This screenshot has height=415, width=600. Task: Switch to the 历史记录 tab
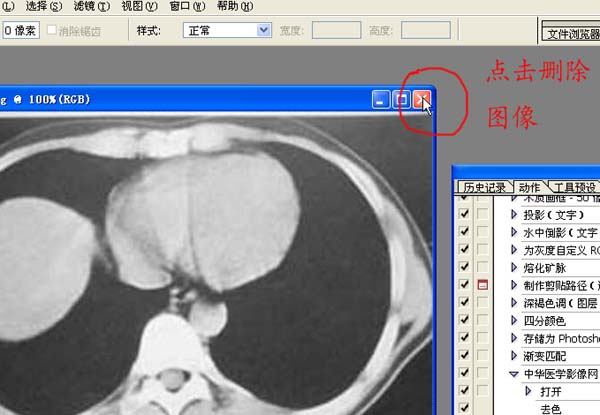(484, 187)
